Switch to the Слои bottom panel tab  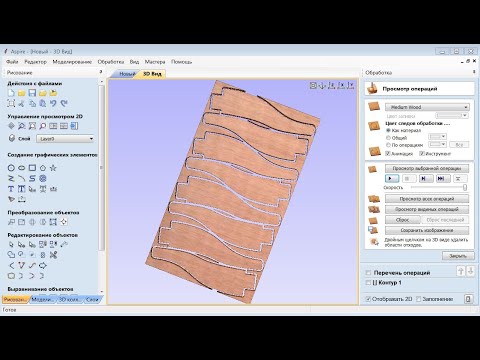click(92, 299)
